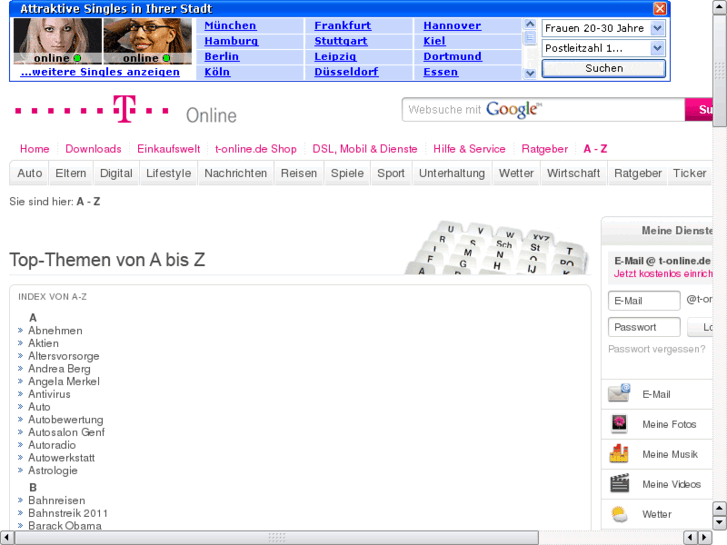
Task: Close the Attraktive Singles ad banner
Action: (x=659, y=8)
